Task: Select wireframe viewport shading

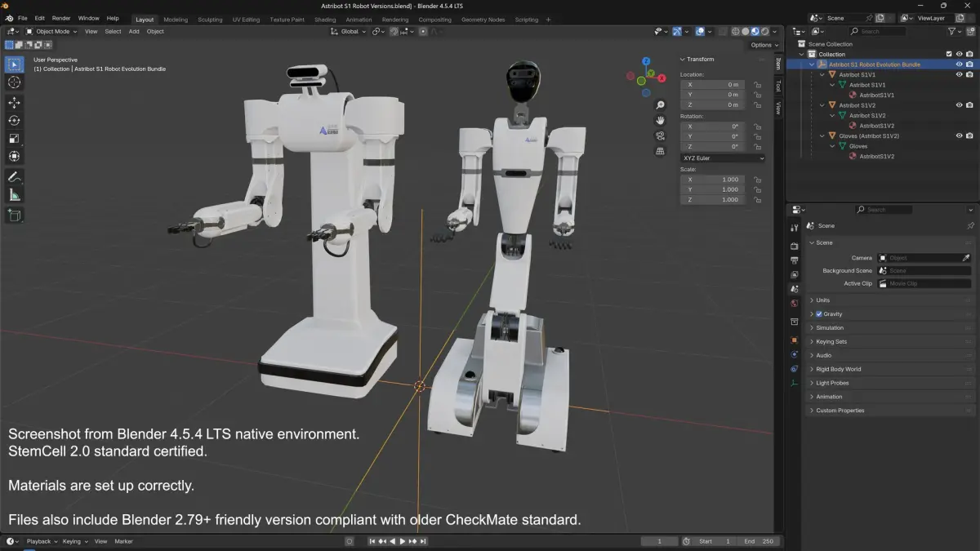Action: pyautogui.click(x=735, y=31)
